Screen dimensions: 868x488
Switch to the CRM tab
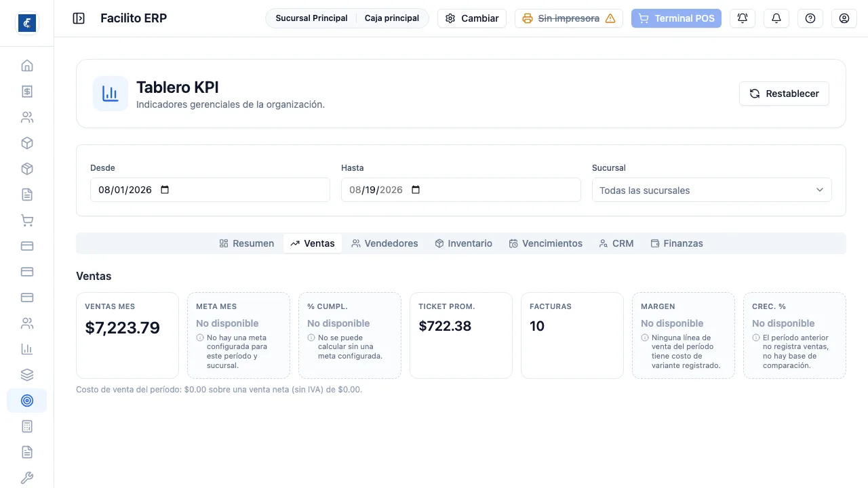(x=616, y=243)
